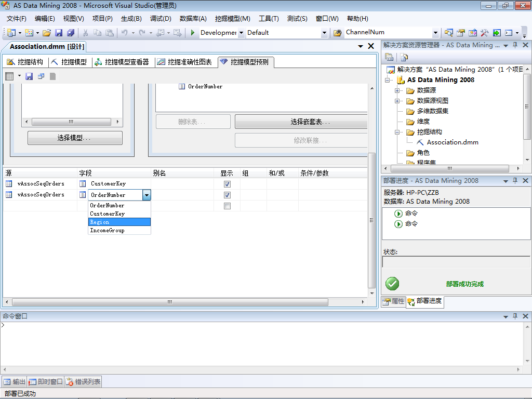
Task: Select CustomerKey from dropdown list
Action: tap(119, 214)
